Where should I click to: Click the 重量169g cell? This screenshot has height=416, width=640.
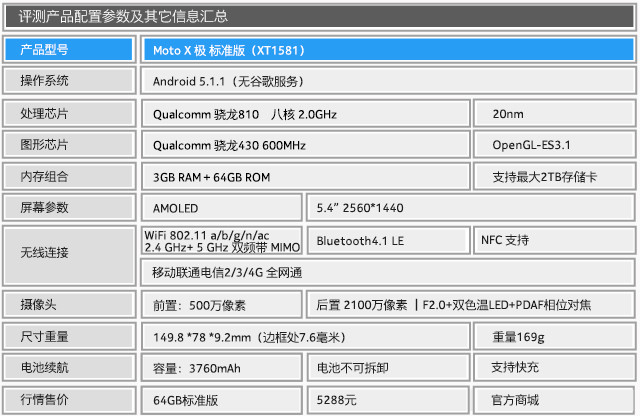552,336
